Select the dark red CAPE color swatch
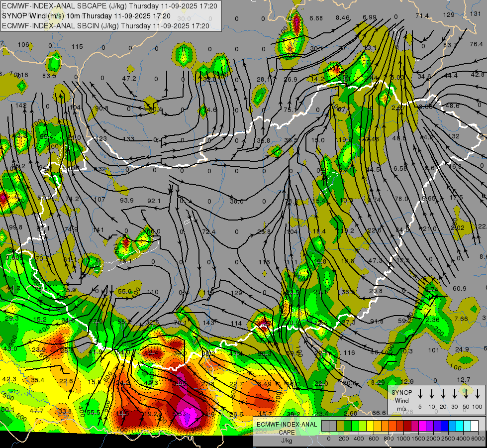487x448 pixels. [407, 426]
